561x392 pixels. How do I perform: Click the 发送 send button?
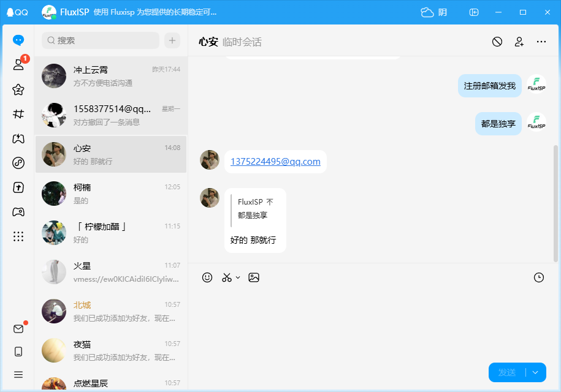(507, 372)
